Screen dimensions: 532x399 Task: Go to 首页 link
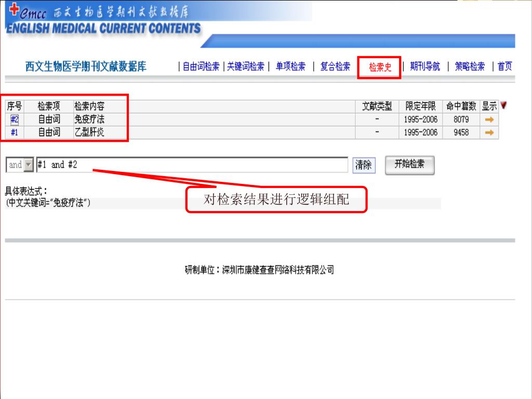(504, 66)
